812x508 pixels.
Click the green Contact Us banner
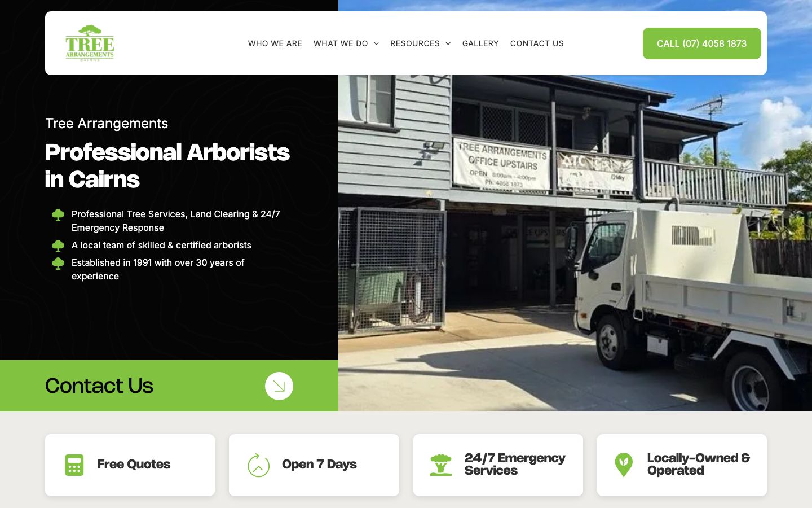pyautogui.click(x=169, y=386)
